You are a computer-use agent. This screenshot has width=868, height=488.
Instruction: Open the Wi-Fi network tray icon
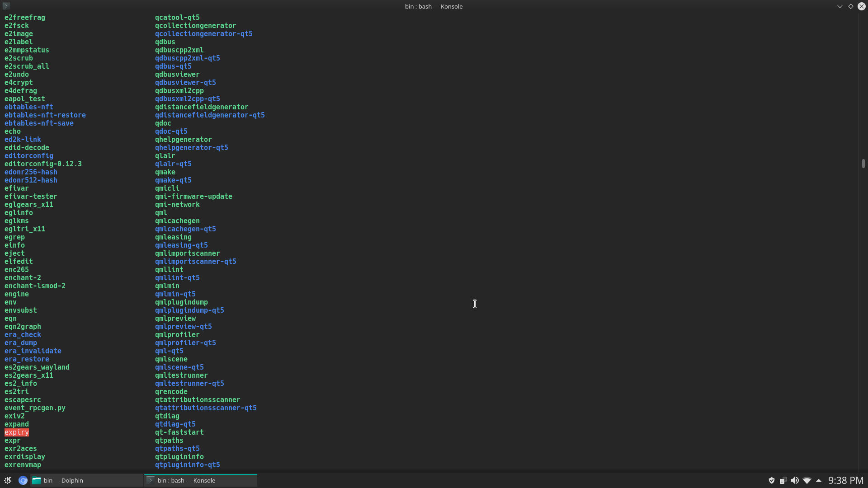[x=807, y=480]
